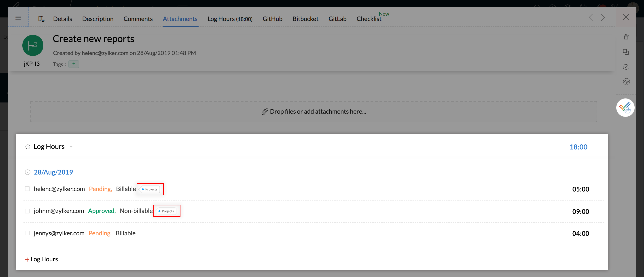644x277 pixels.
Task: Click the clone issue icon
Action: (626, 52)
